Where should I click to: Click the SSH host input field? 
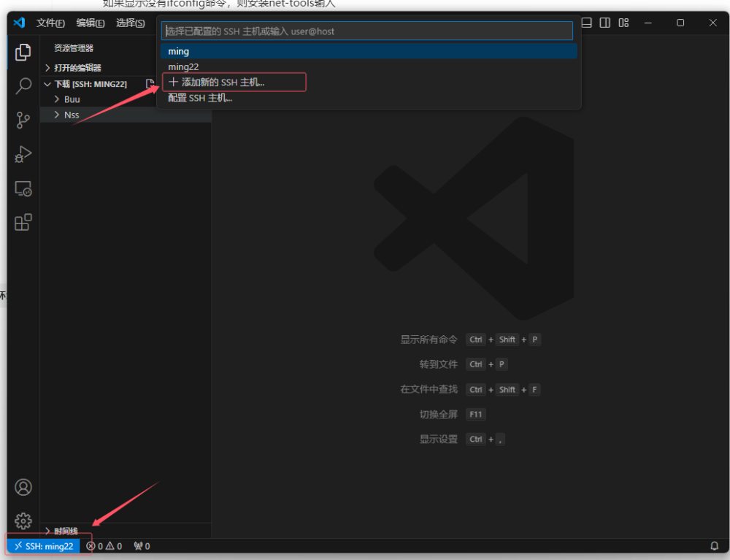[x=366, y=31]
